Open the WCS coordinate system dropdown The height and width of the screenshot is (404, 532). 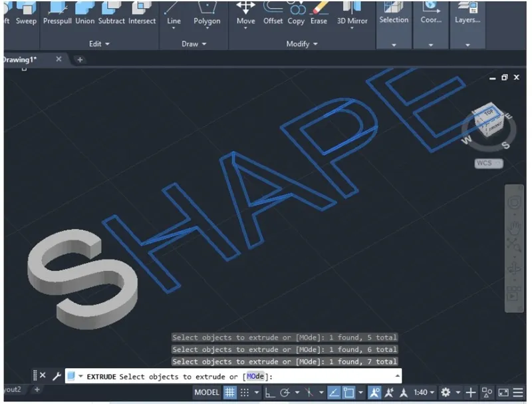tap(488, 163)
